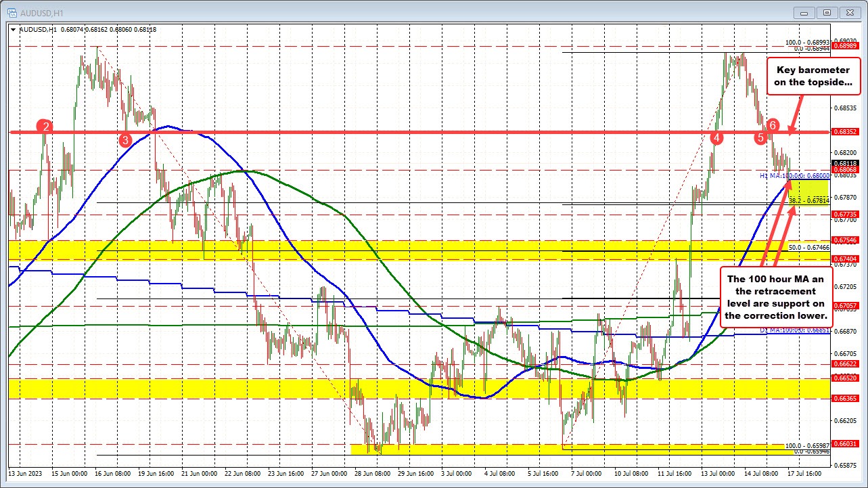The height and width of the screenshot is (488, 868).
Task: Click the circled "3" marker on the red line
Action: click(x=124, y=140)
